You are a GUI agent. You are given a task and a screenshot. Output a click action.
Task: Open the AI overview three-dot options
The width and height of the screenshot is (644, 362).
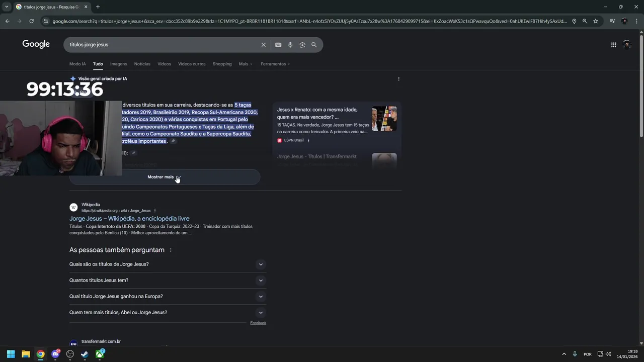coord(398,79)
